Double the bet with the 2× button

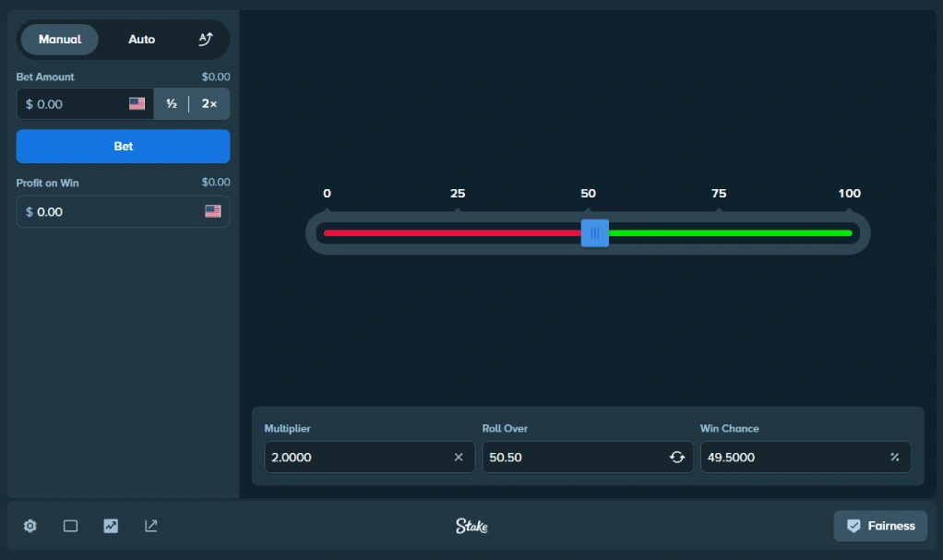(209, 104)
